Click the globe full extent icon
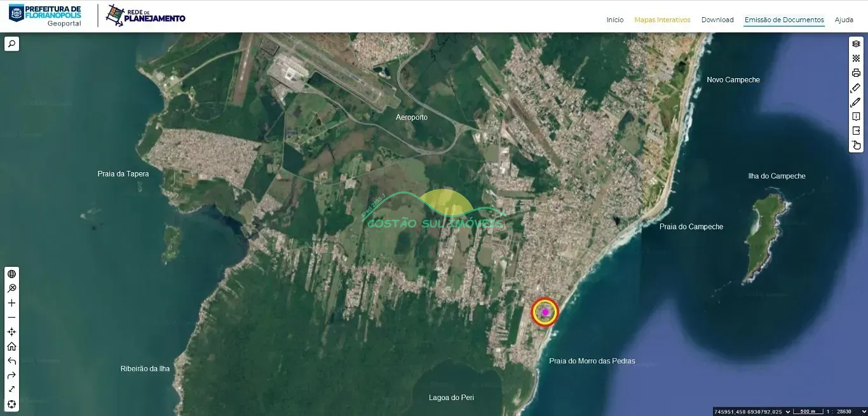This screenshot has height=416, width=868. tap(11, 274)
